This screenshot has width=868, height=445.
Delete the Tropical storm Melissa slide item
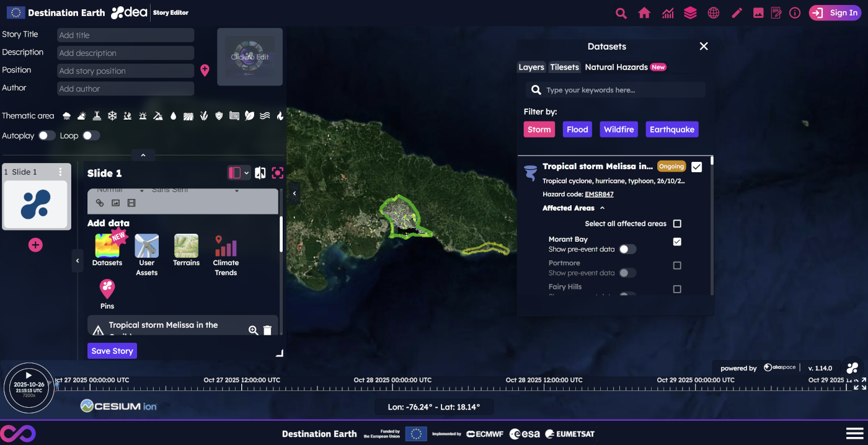[267, 330]
